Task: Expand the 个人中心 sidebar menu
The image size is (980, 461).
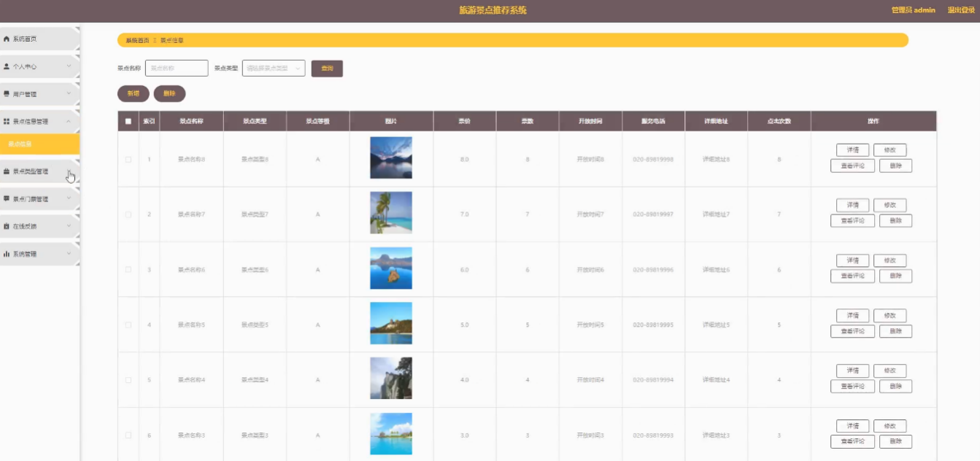Action: (x=69, y=66)
